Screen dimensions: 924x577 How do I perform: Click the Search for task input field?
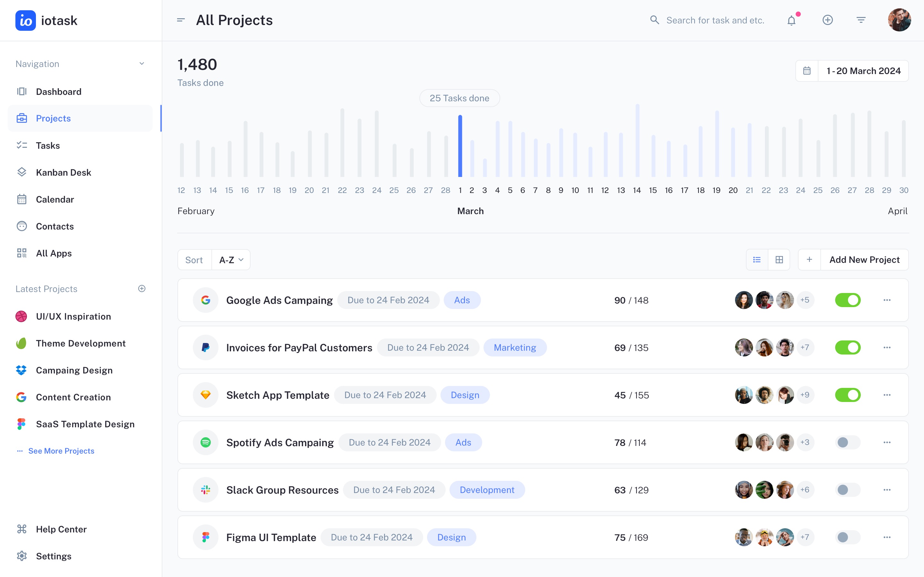[x=715, y=20]
